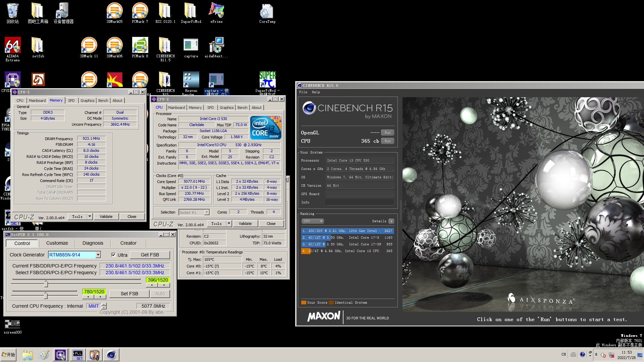This screenshot has width=644, height=362.
Task: Click the help icon in the system tray
Action: pyautogui.click(x=582, y=354)
